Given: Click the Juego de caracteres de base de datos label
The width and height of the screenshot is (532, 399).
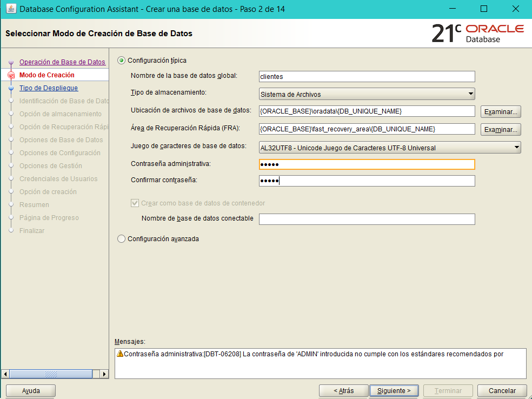Looking at the screenshot, I should pos(189,146).
